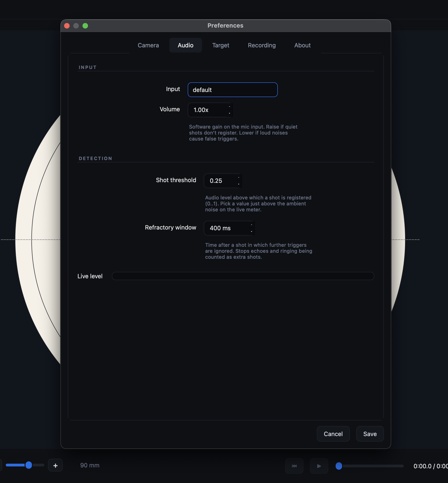Select the Audio tab
The image size is (448, 483).
point(185,45)
